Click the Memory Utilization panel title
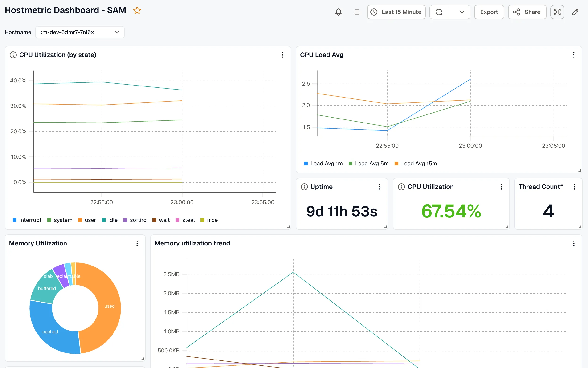Image resolution: width=588 pixels, height=368 pixels. [x=38, y=243]
